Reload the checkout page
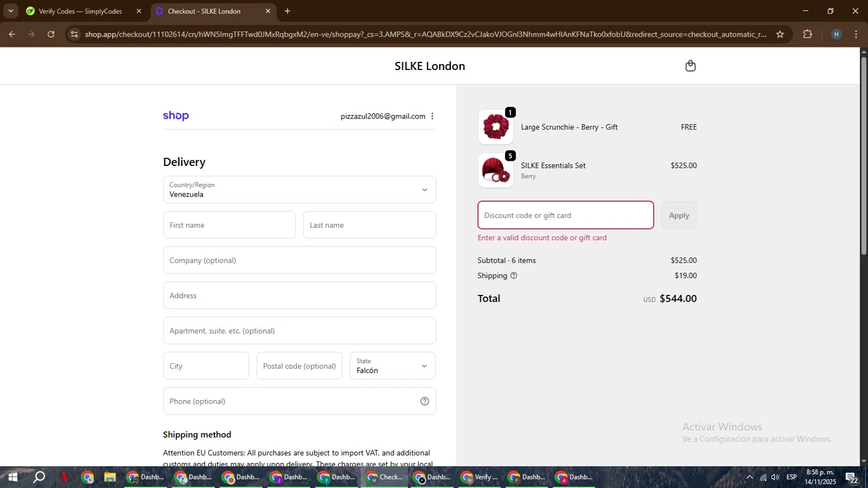Viewport: 868px width, 488px height. [x=51, y=34]
